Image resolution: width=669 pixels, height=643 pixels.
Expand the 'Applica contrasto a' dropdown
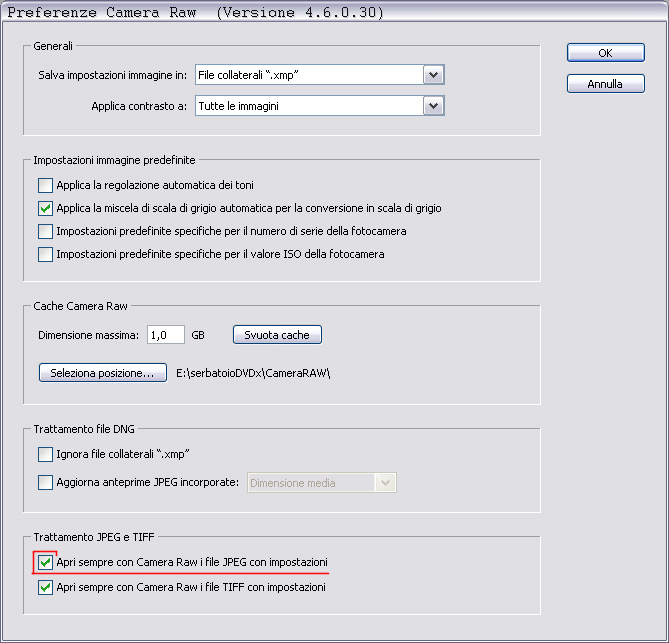pos(433,105)
